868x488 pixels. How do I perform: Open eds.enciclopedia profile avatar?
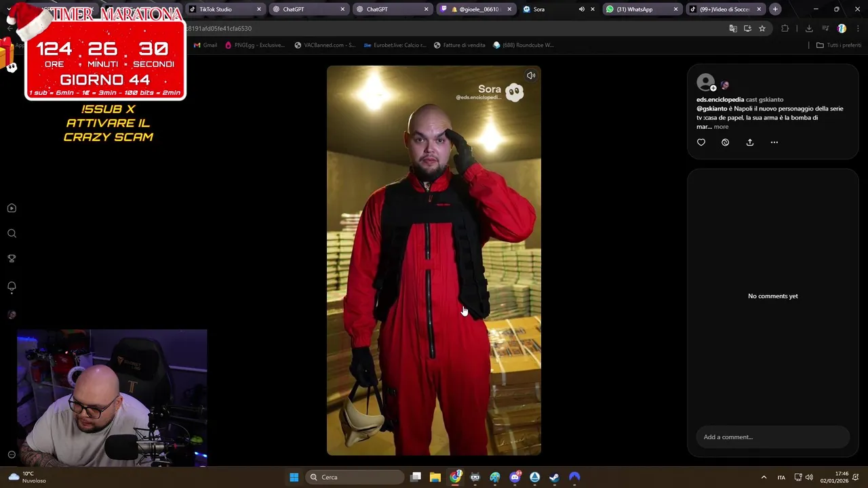(x=706, y=83)
